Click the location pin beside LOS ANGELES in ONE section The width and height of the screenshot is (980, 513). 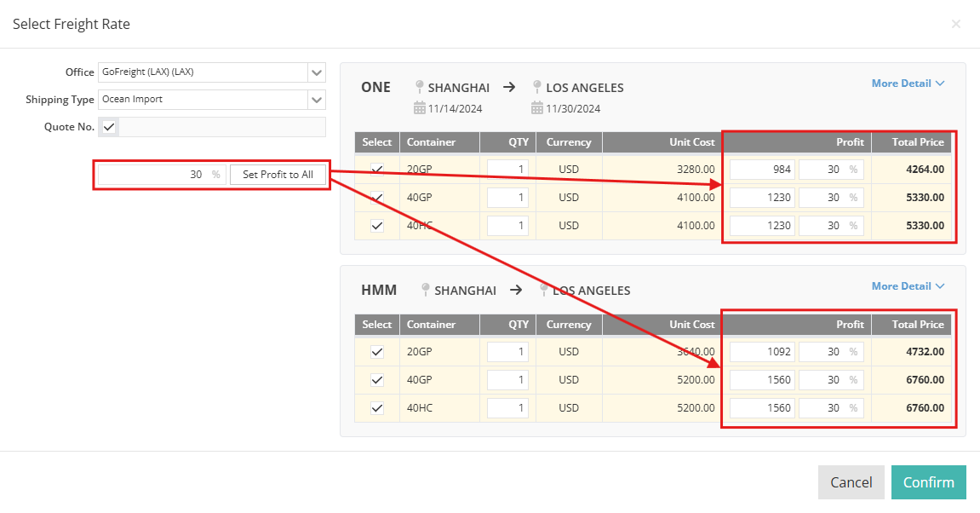[x=536, y=86]
